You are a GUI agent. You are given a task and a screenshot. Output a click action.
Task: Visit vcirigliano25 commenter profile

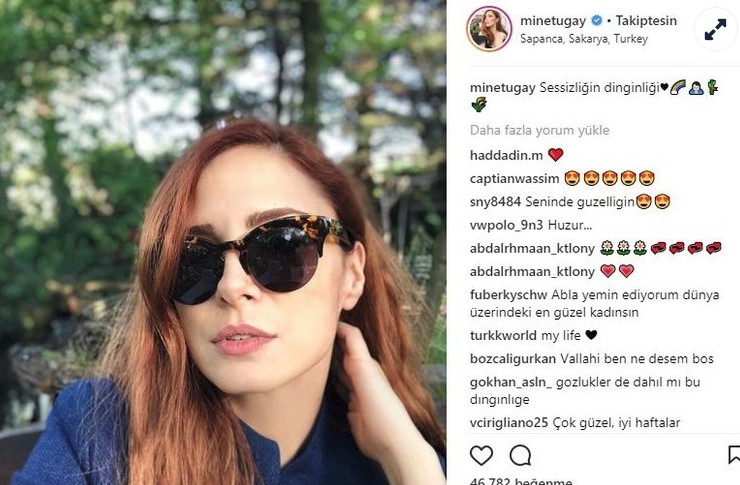click(x=509, y=422)
